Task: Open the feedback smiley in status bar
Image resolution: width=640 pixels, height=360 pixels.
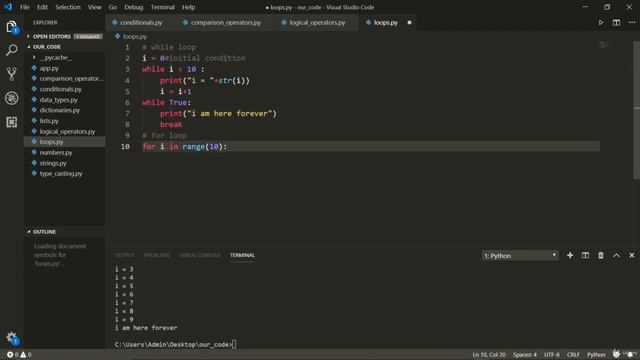Action: (616, 354)
